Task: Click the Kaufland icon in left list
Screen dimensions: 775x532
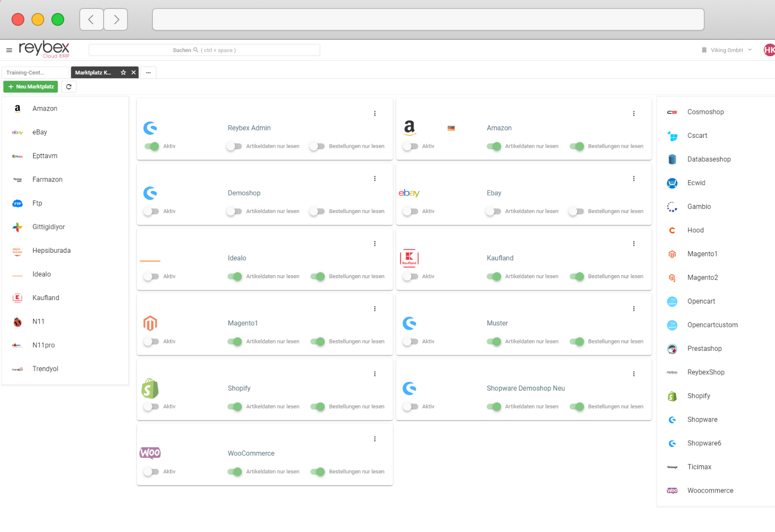Action: point(17,298)
